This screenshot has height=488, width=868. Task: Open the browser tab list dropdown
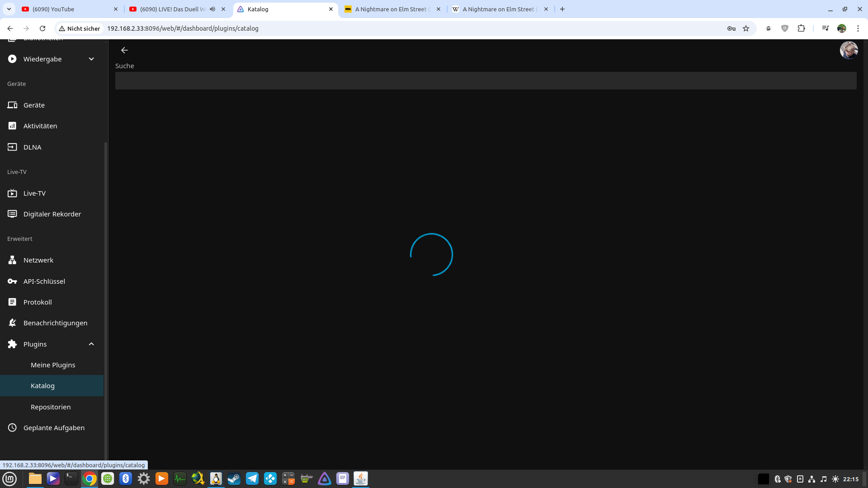(x=9, y=9)
